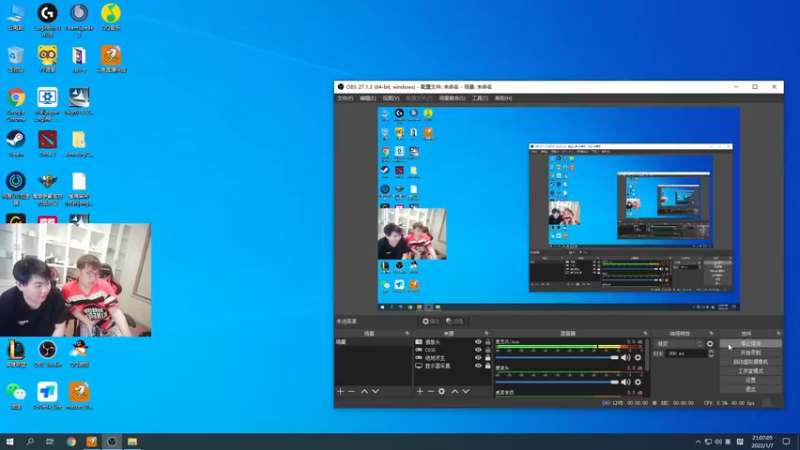Toggle visibility of the first source row
The width and height of the screenshot is (800, 450).
tap(478, 342)
